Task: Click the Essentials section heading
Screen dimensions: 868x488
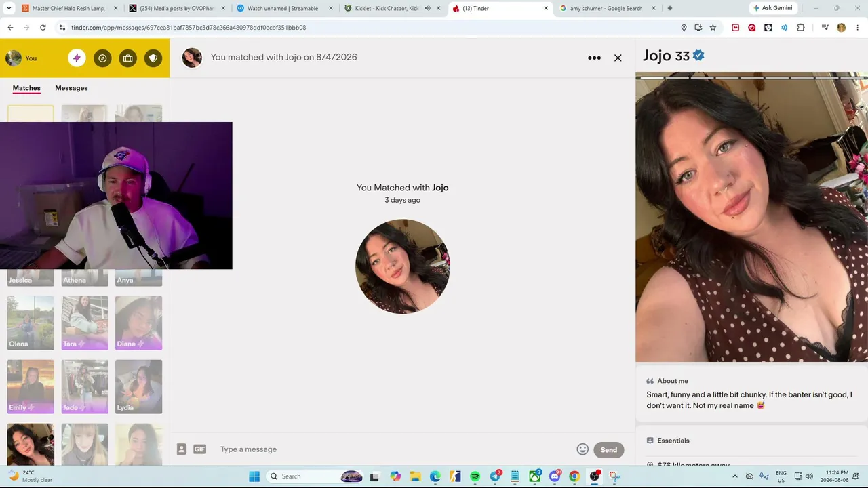Action: coord(673,441)
